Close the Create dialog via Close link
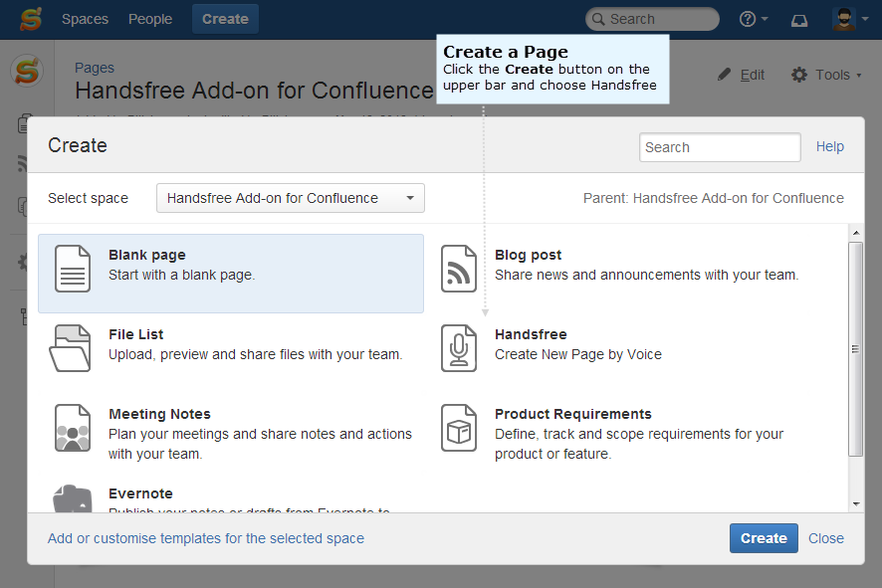This screenshot has width=882, height=588. click(825, 538)
